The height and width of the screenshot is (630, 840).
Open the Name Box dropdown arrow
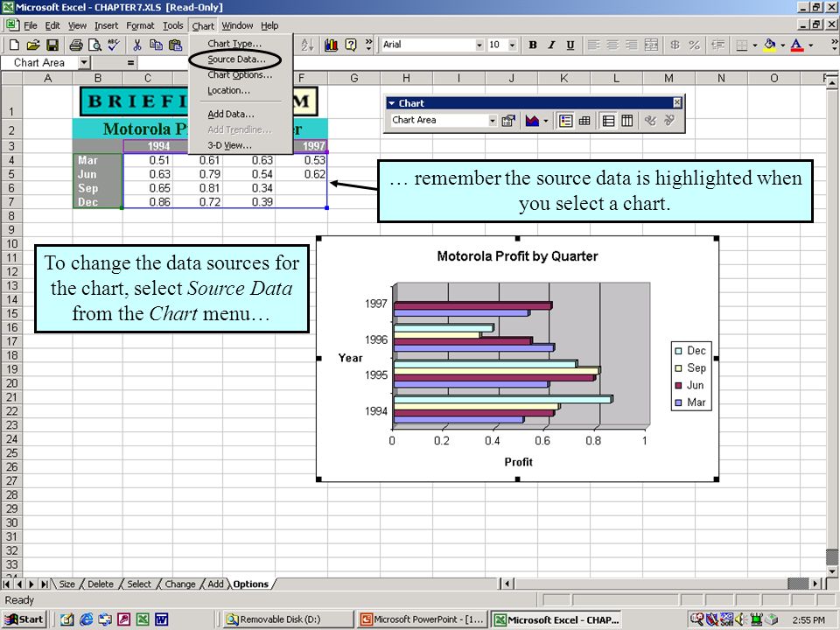[x=84, y=63]
